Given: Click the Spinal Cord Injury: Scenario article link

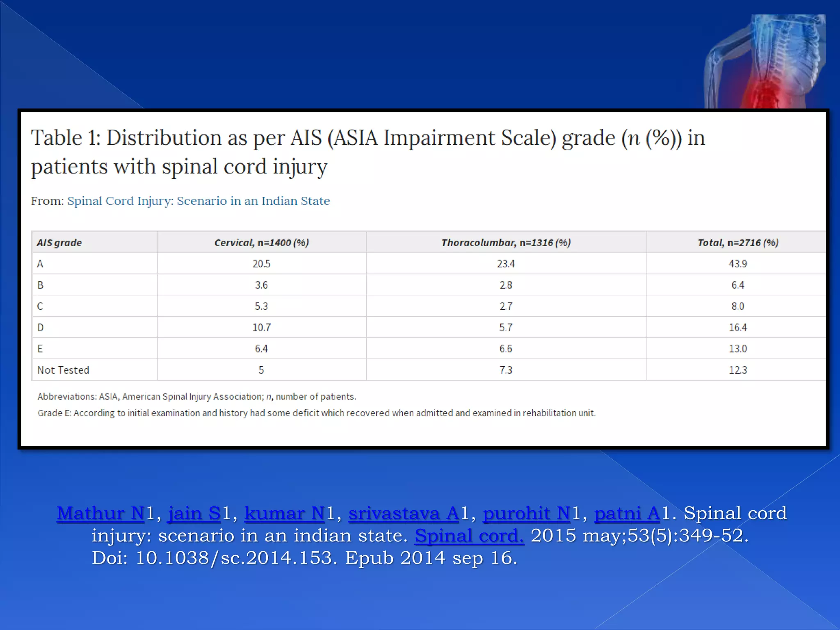Looking at the screenshot, I should pyautogui.click(x=199, y=201).
